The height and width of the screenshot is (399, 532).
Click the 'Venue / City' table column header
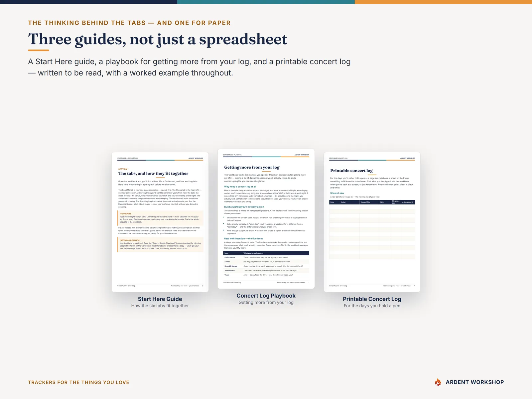click(x=369, y=202)
